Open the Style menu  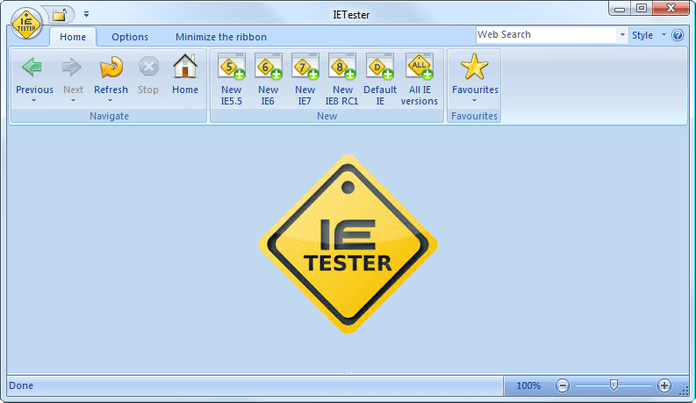(x=642, y=36)
